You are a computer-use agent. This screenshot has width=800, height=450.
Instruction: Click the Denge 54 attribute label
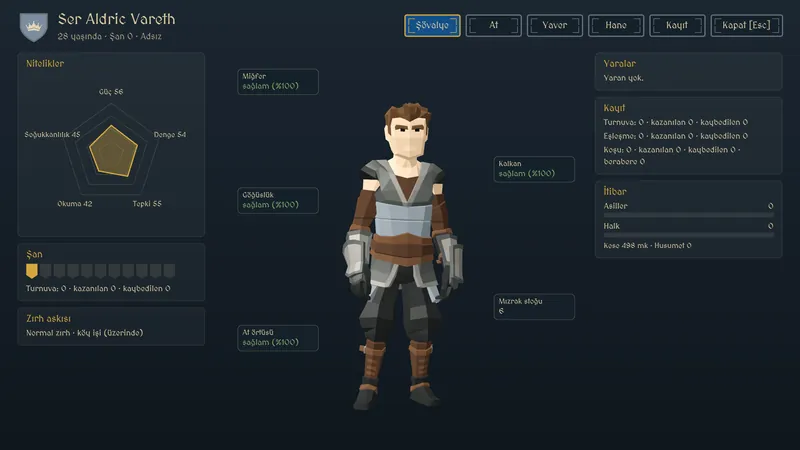pos(170,135)
